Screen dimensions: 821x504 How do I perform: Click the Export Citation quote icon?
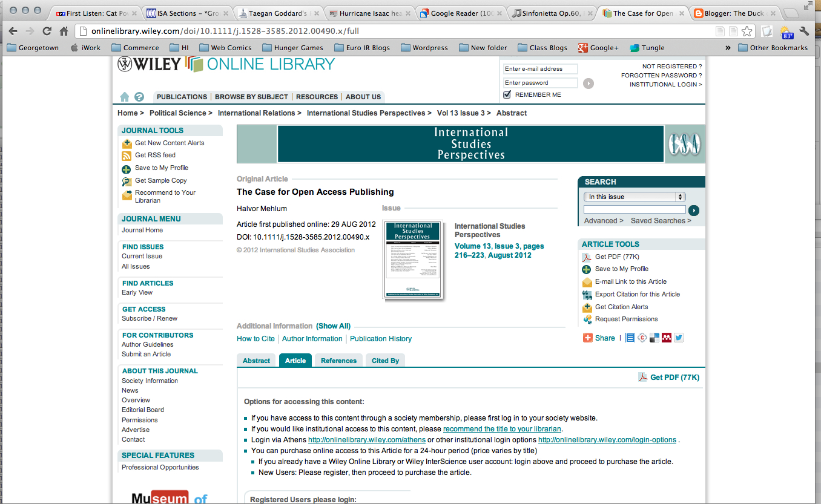point(587,295)
